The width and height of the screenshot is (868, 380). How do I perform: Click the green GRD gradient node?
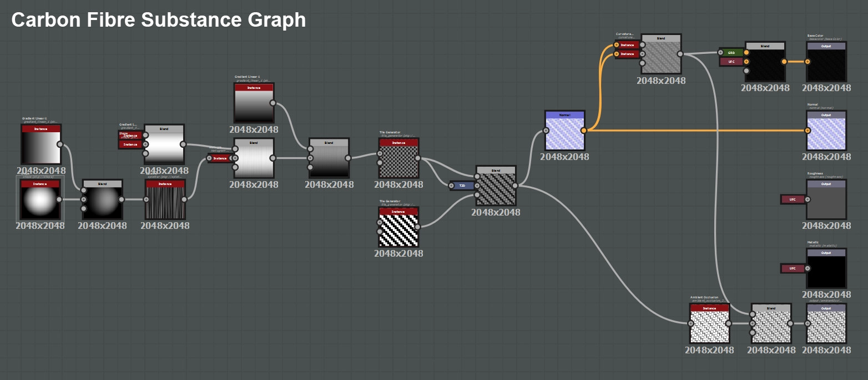pos(731,53)
